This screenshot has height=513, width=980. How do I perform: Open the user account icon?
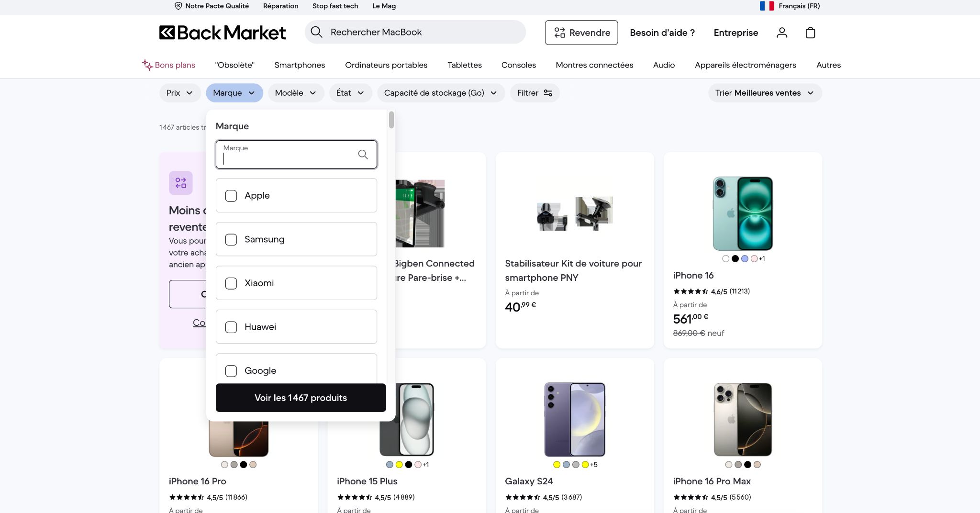coord(782,33)
